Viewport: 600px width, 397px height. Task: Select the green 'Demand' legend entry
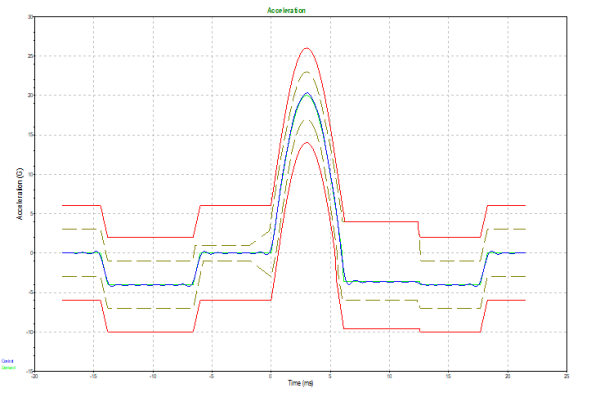pos(8,368)
